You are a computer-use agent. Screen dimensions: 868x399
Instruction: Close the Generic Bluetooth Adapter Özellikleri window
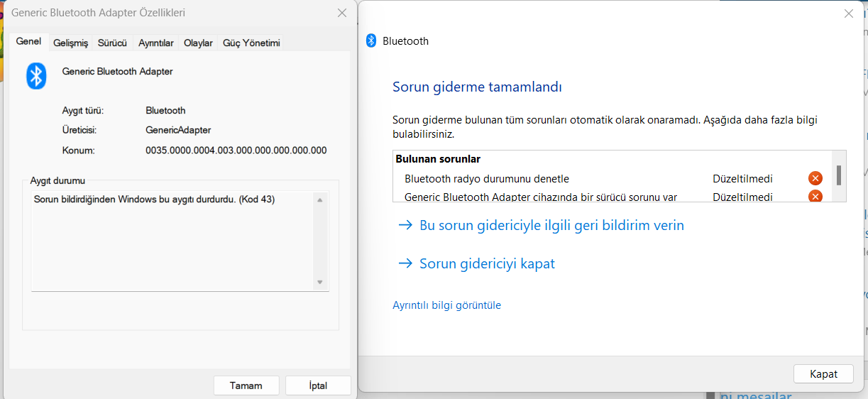tap(342, 13)
